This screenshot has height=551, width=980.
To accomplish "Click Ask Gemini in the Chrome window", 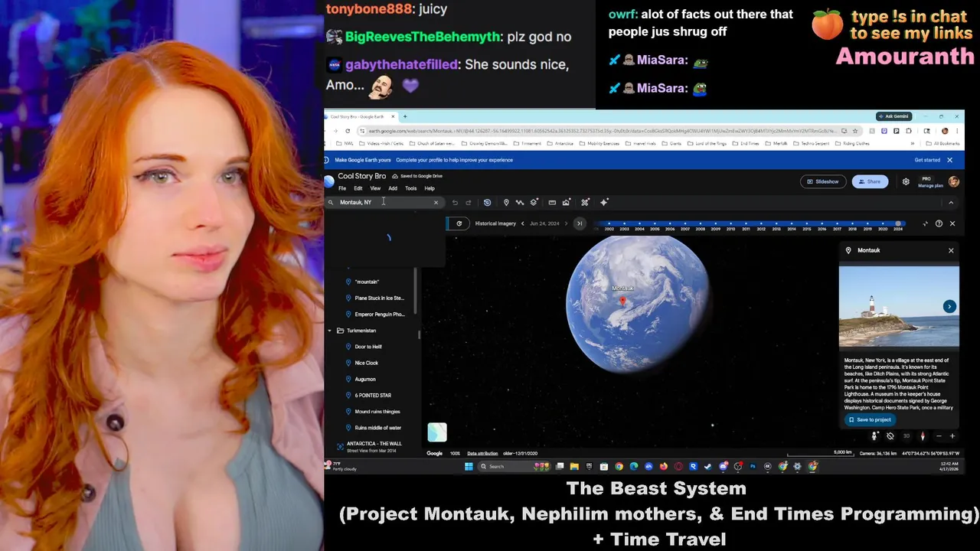I will pyautogui.click(x=893, y=116).
